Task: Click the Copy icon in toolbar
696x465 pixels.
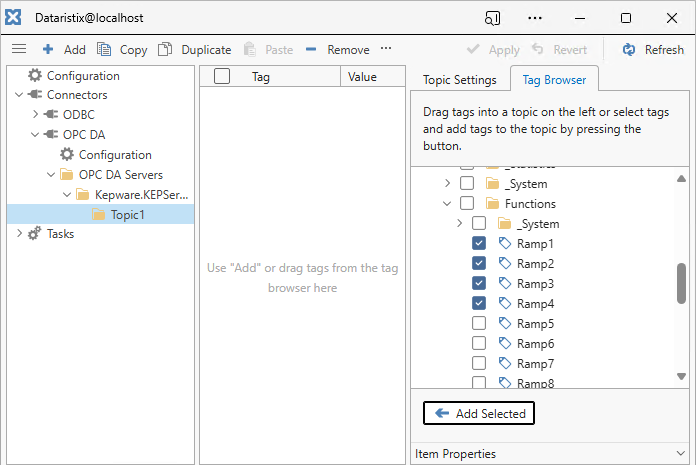Action: click(x=105, y=50)
